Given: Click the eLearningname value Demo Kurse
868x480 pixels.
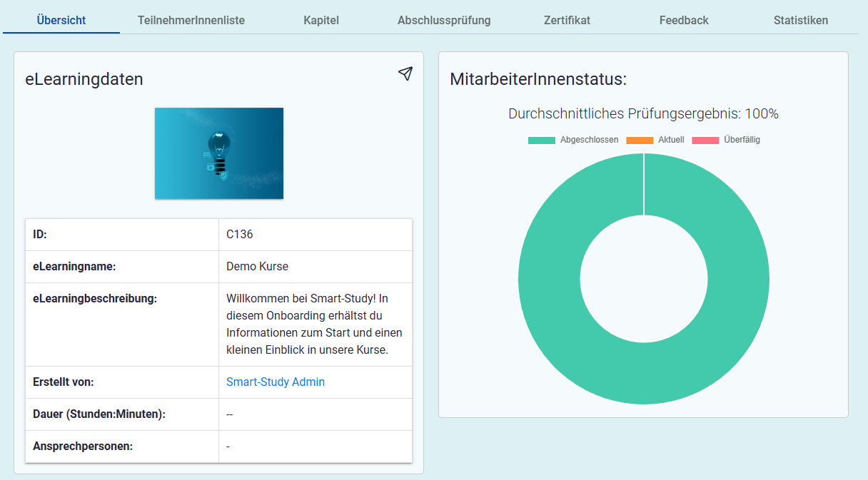Looking at the screenshot, I should click(x=257, y=267).
